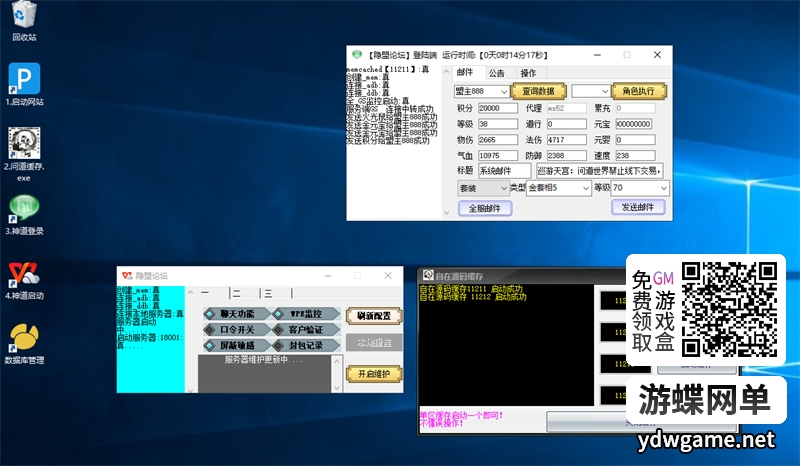
Task: Click 登陆端 log scrollbar down arrow
Action: [x=446, y=212]
